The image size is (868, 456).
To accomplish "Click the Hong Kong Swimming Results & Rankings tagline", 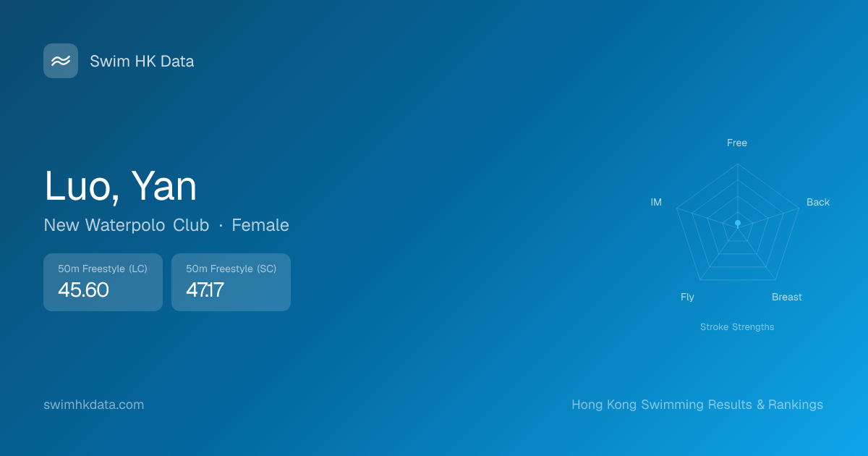I will (x=697, y=405).
